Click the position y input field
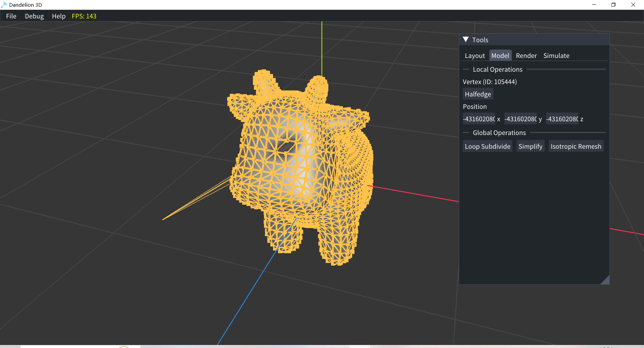The height and width of the screenshot is (348, 644). [x=520, y=119]
